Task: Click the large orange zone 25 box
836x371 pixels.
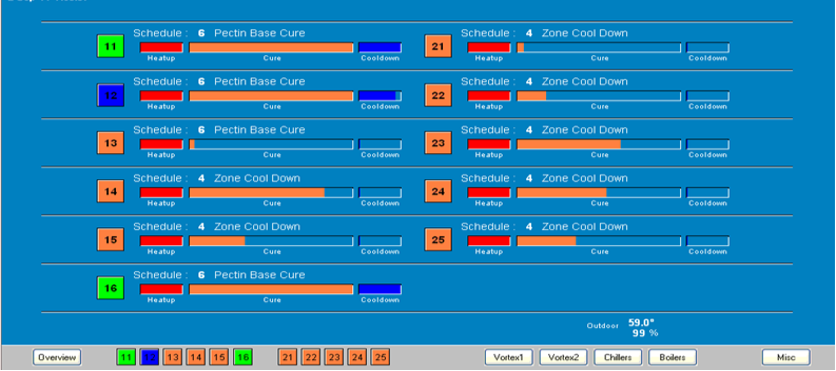Action: coord(438,239)
